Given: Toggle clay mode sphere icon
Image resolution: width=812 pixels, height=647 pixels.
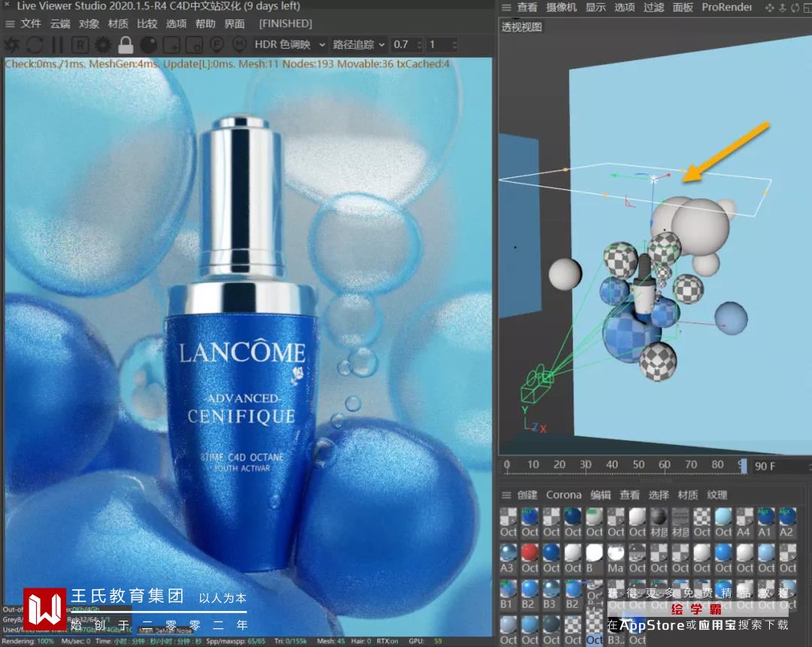Looking at the screenshot, I should pyautogui.click(x=149, y=45).
